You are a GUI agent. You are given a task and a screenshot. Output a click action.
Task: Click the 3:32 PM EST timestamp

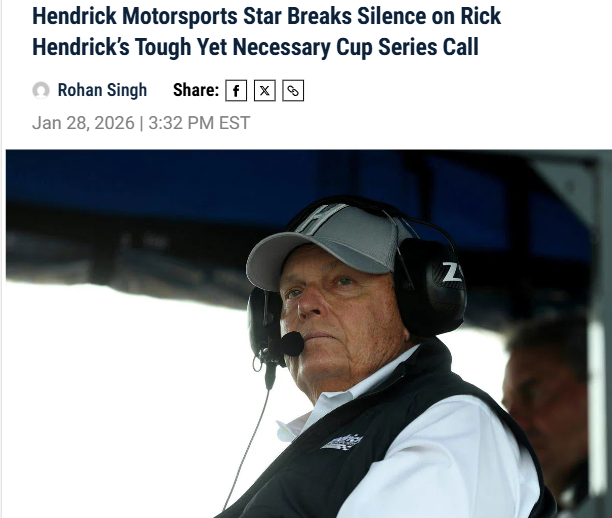point(199,123)
